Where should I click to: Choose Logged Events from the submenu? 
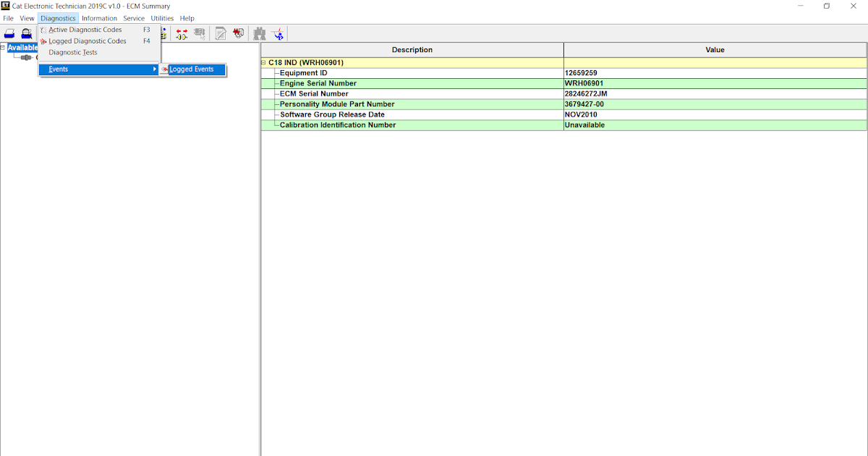tap(192, 69)
